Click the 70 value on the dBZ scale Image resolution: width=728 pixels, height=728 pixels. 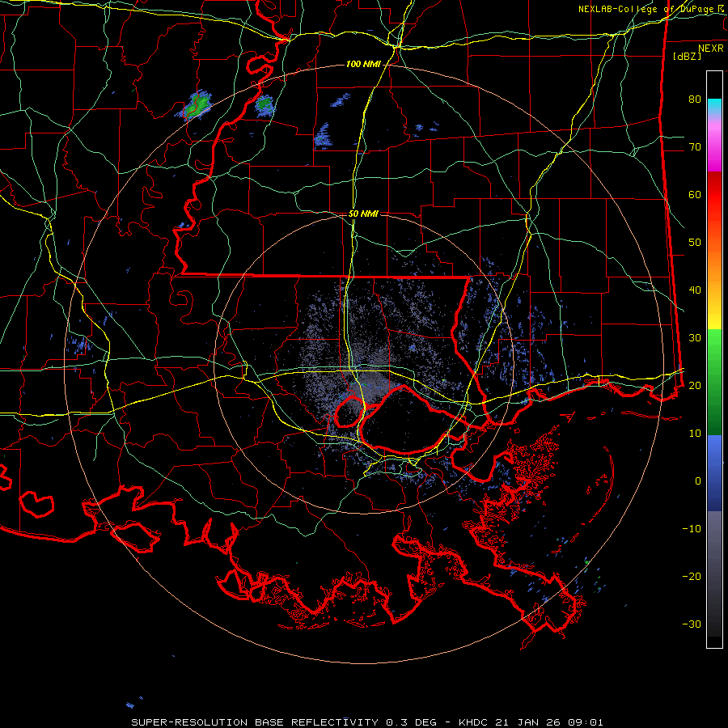click(x=695, y=147)
